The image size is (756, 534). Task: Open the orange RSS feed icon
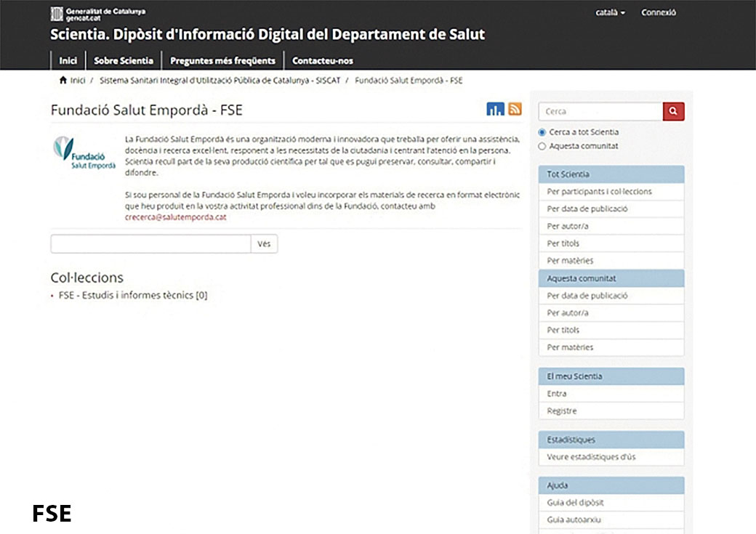(x=515, y=110)
